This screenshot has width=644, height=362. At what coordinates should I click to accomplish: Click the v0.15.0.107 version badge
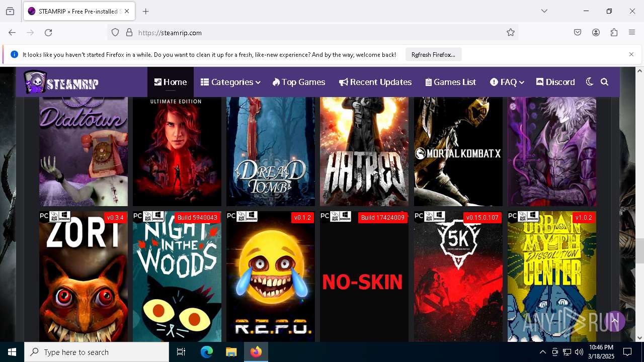pos(482,218)
